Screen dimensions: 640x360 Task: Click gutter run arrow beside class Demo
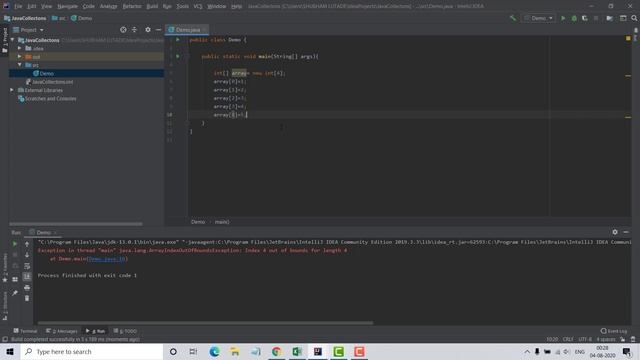pos(178,40)
